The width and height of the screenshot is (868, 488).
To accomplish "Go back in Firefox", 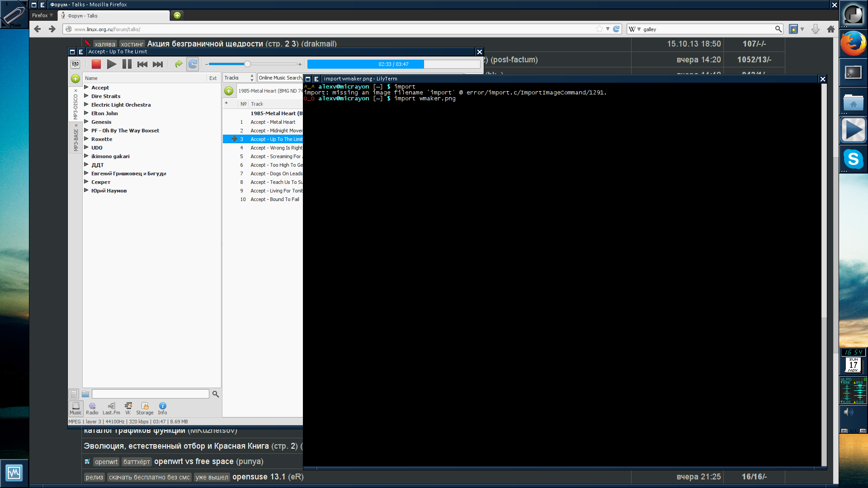I will [x=38, y=29].
